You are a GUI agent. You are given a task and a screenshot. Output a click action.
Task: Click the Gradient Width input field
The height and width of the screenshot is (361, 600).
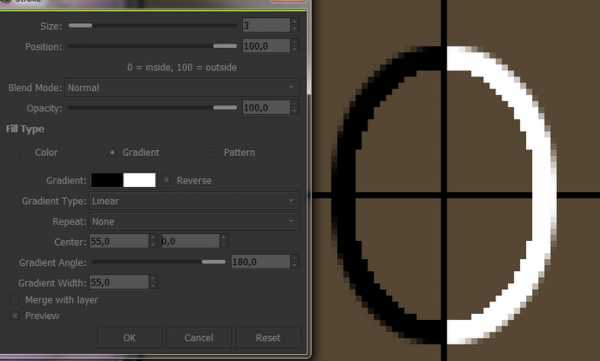(119, 283)
